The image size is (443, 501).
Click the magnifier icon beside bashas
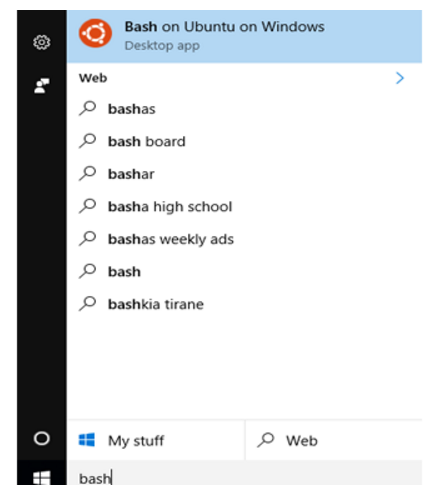point(88,108)
